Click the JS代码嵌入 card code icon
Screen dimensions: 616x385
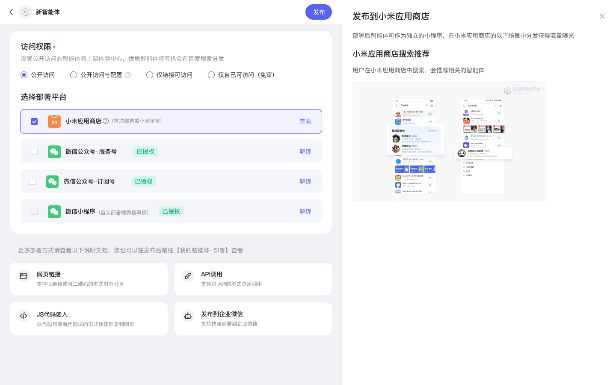click(x=24, y=315)
